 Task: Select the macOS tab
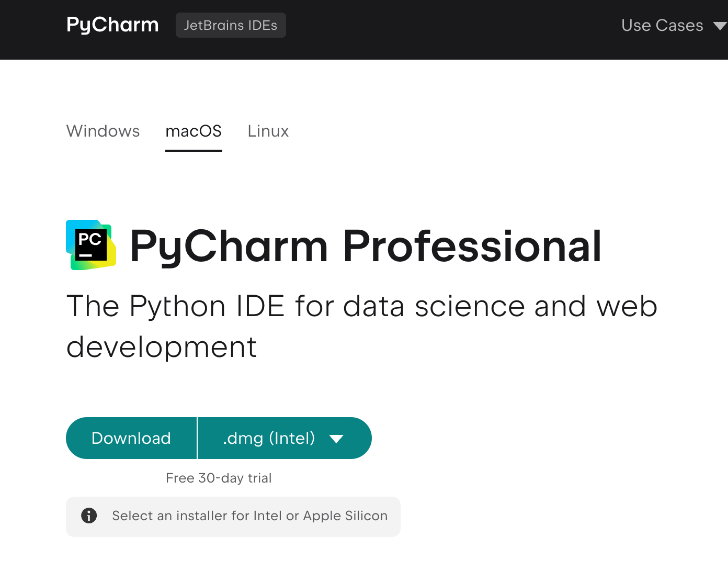194,131
